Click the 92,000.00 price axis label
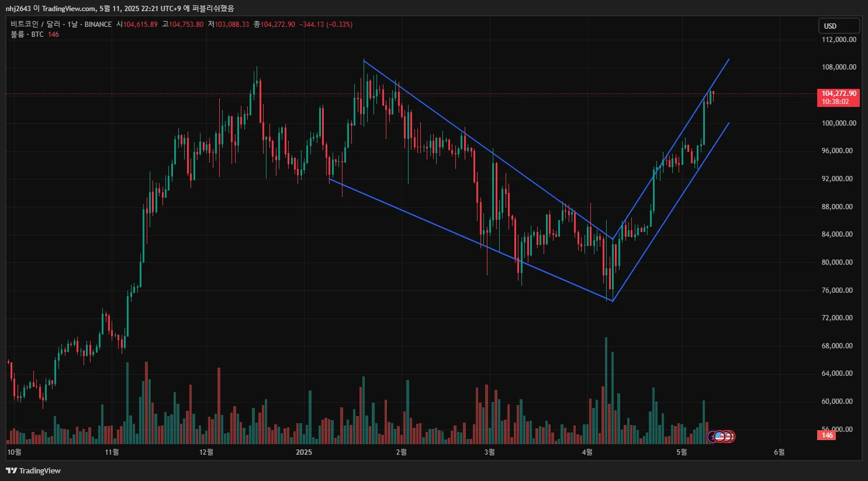This screenshot has width=868, height=481. (x=837, y=179)
